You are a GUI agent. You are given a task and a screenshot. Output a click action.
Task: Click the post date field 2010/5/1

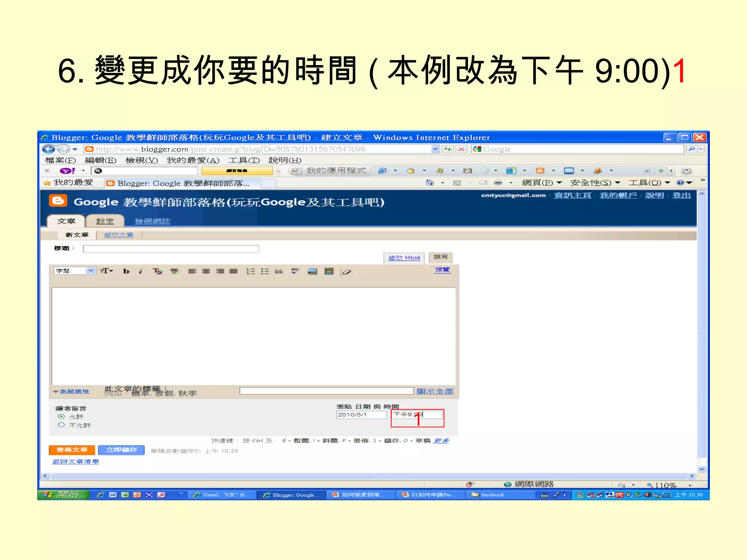pyautogui.click(x=361, y=415)
